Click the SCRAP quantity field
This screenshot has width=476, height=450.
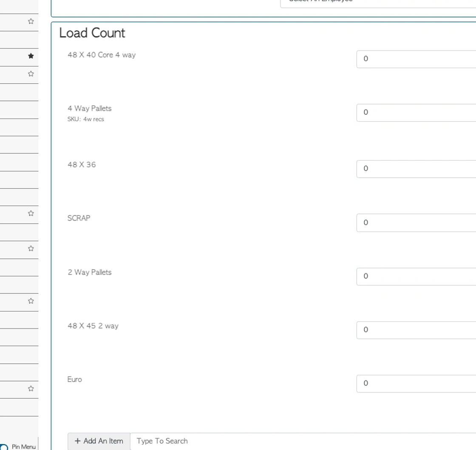pyautogui.click(x=416, y=223)
